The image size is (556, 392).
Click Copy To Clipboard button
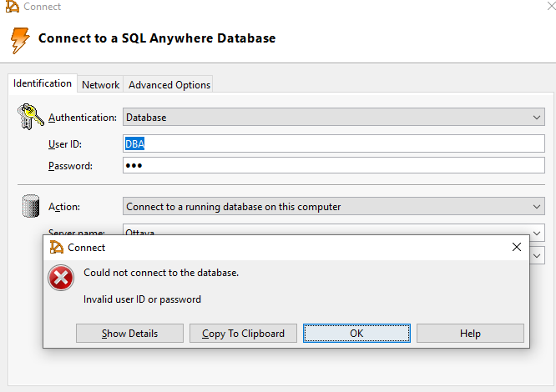tap(243, 334)
